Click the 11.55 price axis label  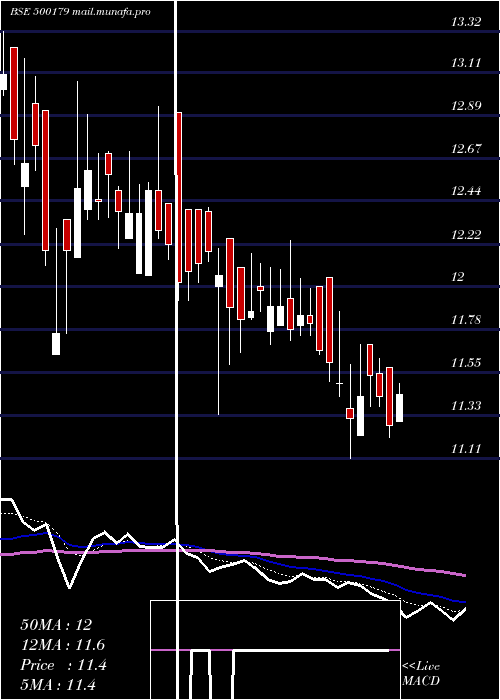coord(466,362)
